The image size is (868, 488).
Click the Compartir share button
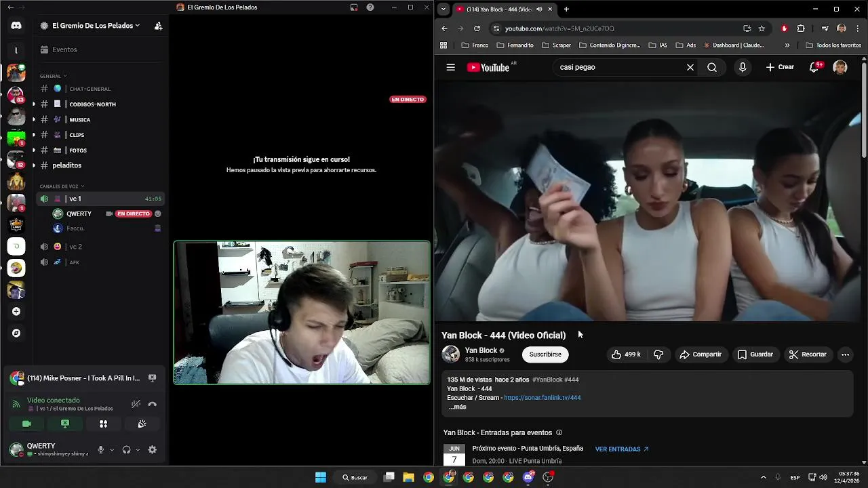point(701,354)
